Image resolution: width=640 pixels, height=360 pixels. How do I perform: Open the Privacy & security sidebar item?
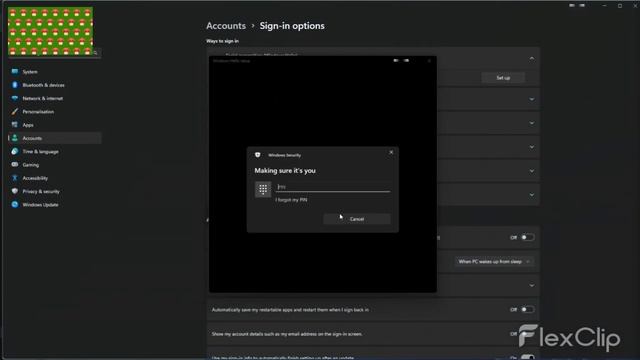(x=54, y=191)
